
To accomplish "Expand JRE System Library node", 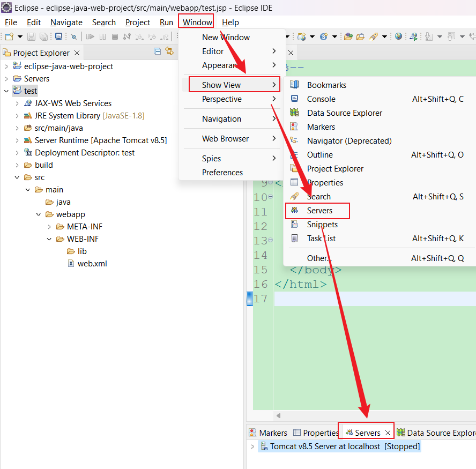I will [17, 116].
